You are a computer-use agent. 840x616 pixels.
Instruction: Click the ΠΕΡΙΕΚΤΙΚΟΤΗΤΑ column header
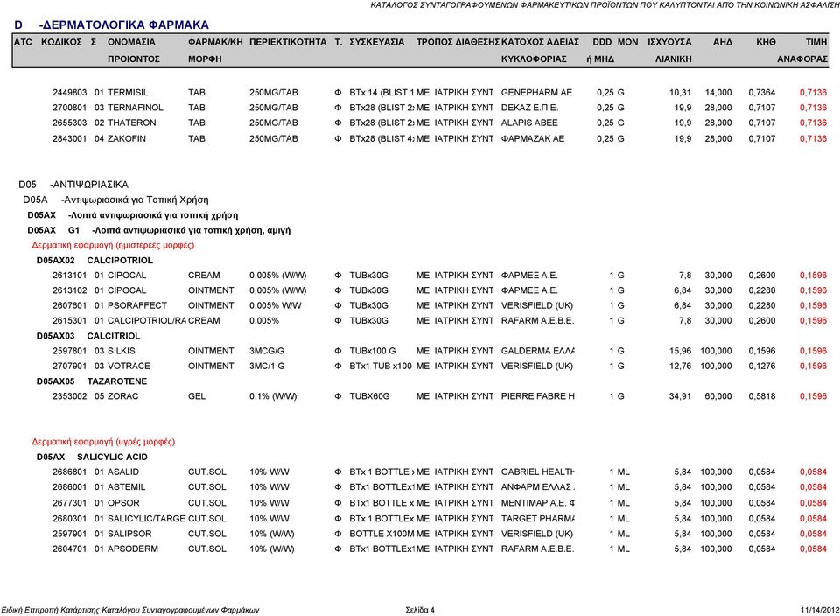tap(288, 42)
